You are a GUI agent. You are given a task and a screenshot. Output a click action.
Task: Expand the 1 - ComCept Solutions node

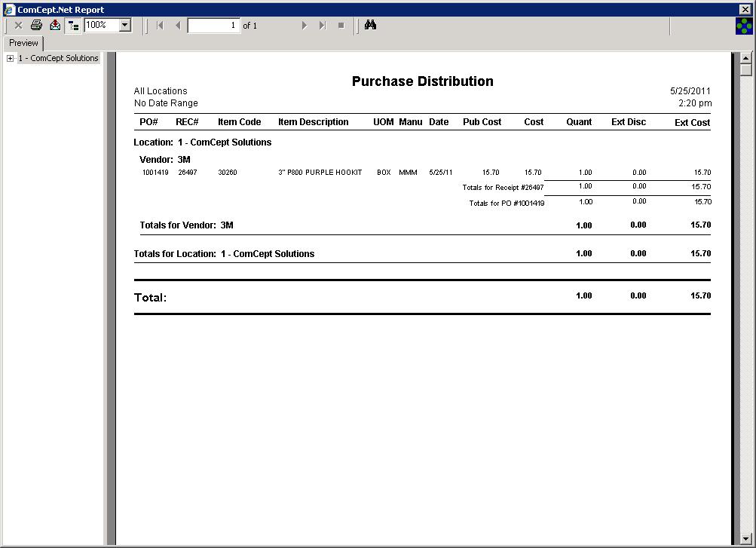pos(10,58)
